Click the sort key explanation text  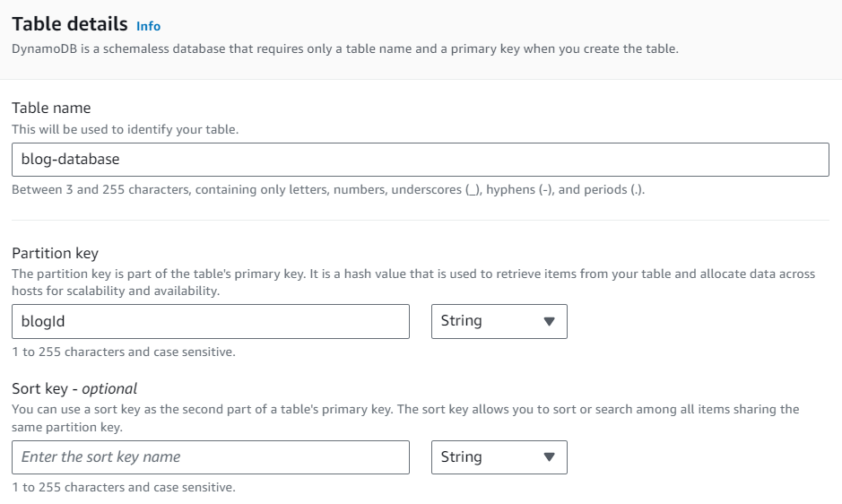coord(404,417)
